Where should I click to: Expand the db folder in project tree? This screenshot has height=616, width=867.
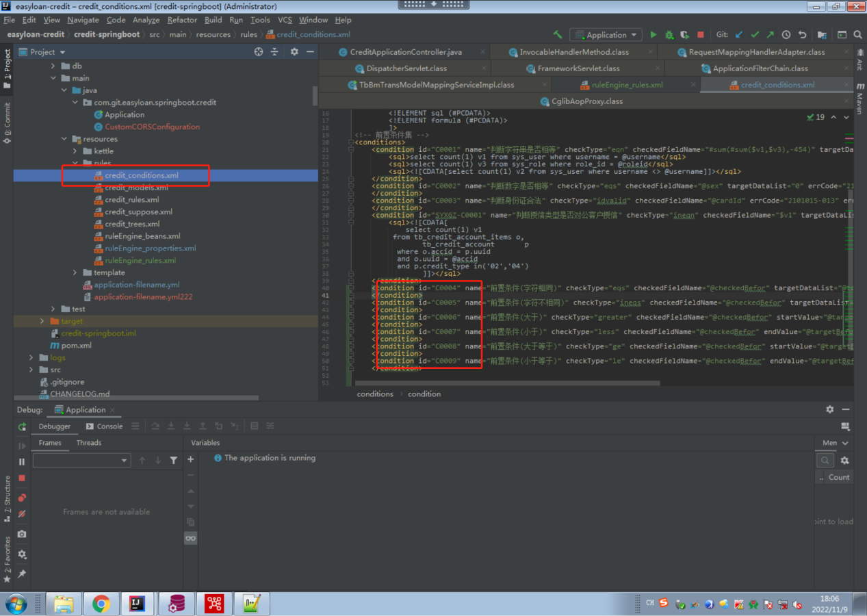53,66
